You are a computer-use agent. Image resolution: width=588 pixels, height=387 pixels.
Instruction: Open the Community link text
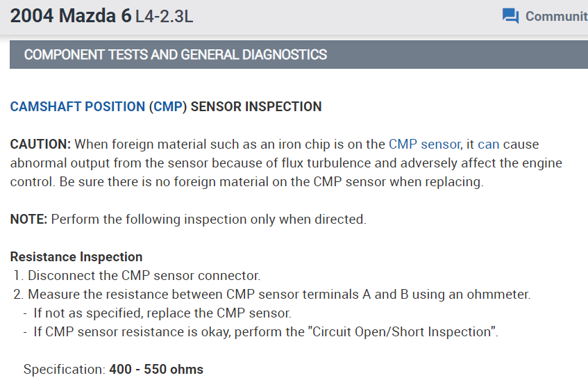click(x=556, y=16)
